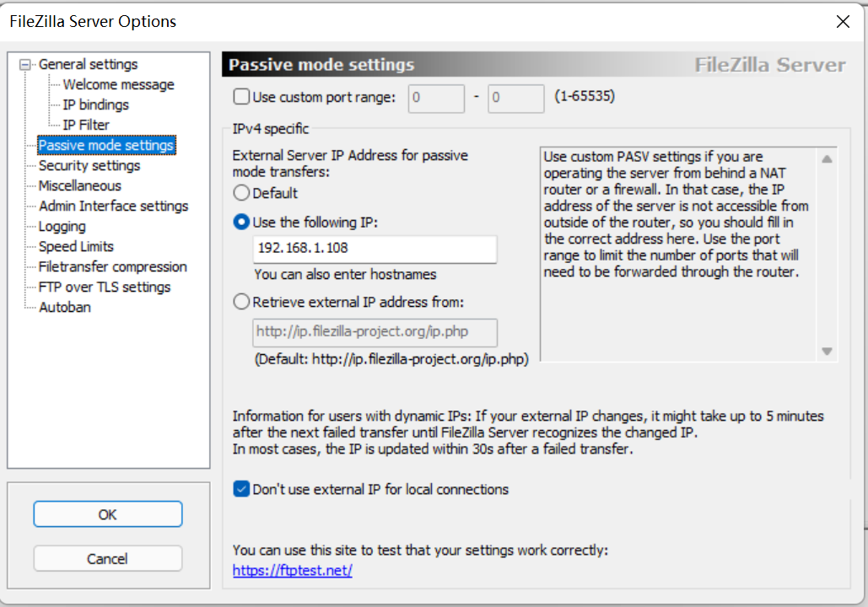Click the help text scroll up arrow
Viewport: 868px width, 607px height.
tap(827, 158)
